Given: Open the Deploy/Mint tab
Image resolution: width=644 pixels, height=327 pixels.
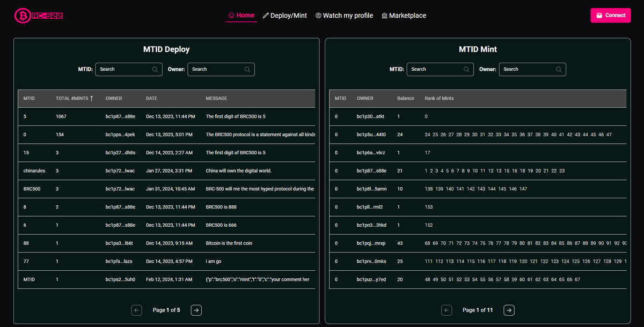Looking at the screenshot, I should pos(285,16).
